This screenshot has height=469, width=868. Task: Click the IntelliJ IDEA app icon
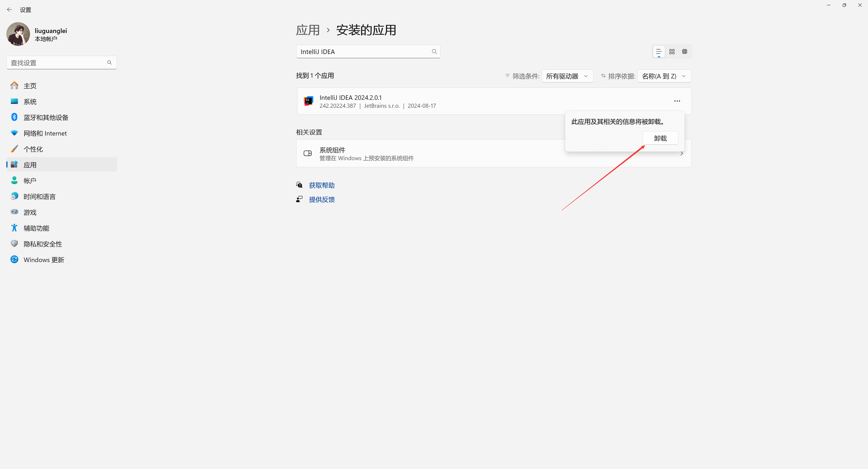308,101
